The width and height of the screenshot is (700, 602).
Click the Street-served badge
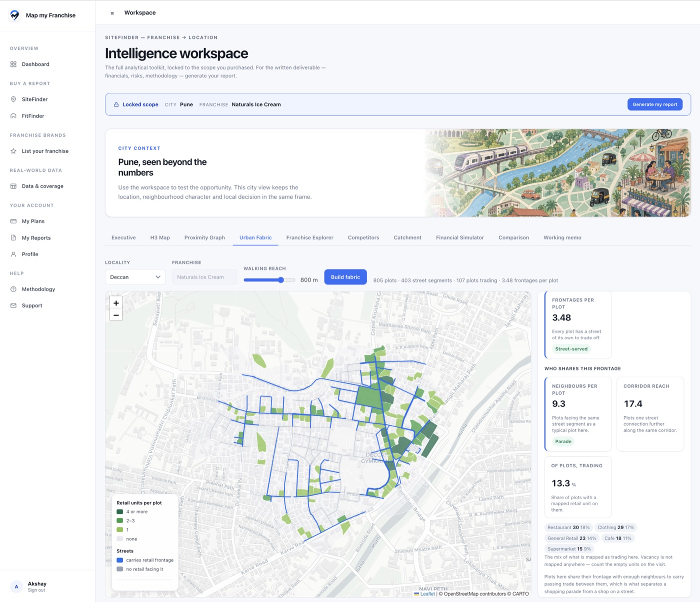pyautogui.click(x=571, y=349)
